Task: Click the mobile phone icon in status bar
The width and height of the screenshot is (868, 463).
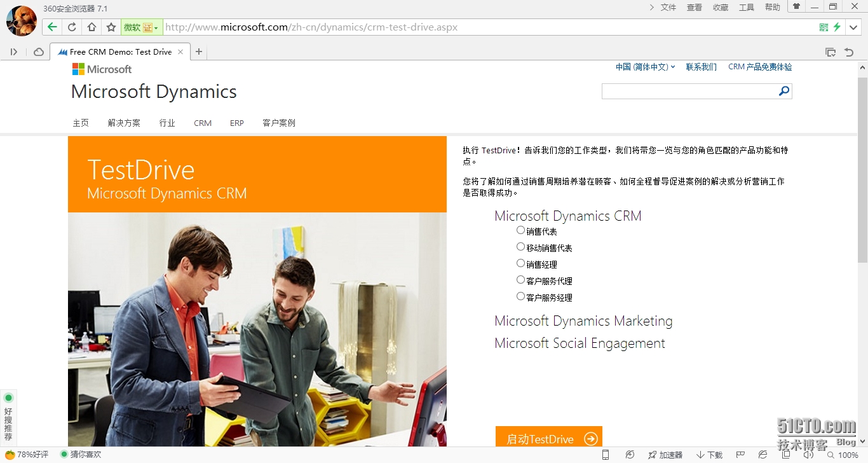Action: coord(606,455)
